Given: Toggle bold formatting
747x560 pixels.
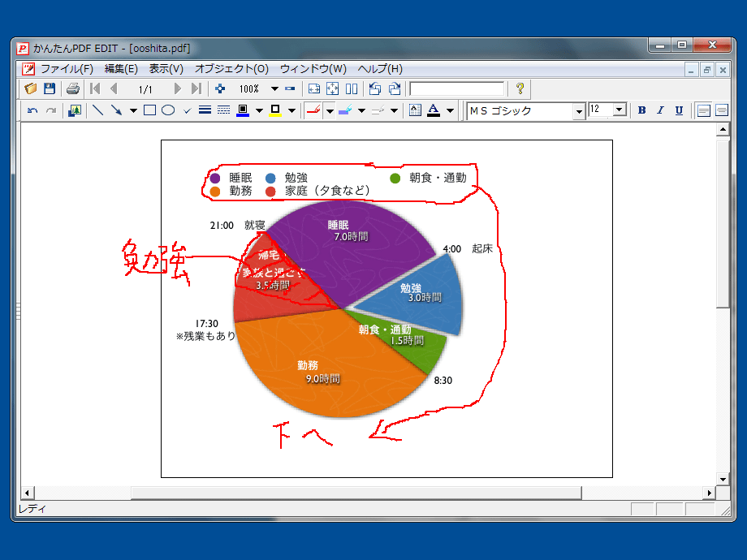Looking at the screenshot, I should point(641,110).
